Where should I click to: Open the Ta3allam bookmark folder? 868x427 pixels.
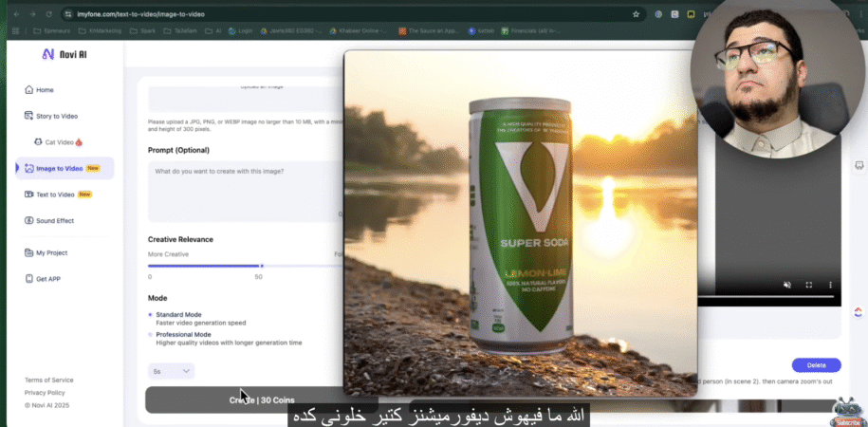(x=180, y=31)
